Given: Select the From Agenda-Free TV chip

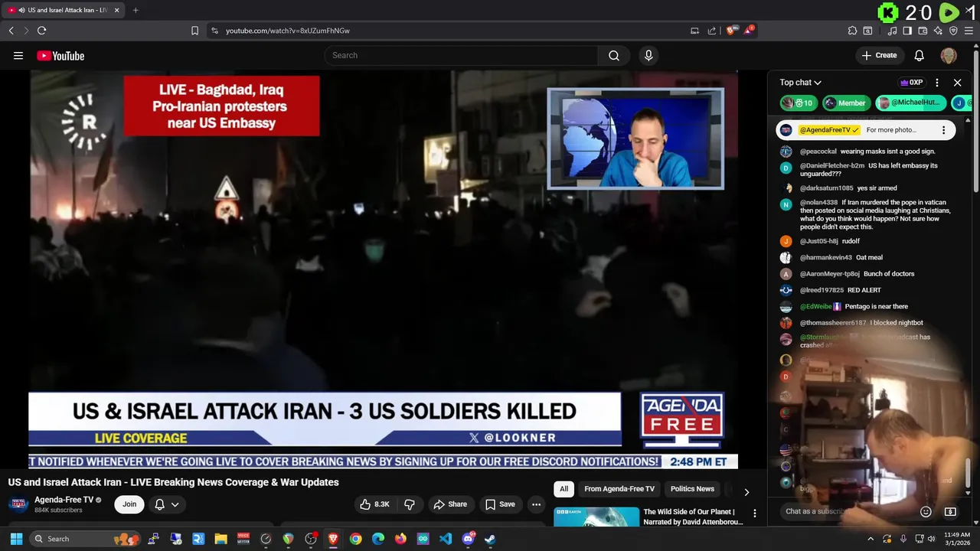Looking at the screenshot, I should (619, 489).
